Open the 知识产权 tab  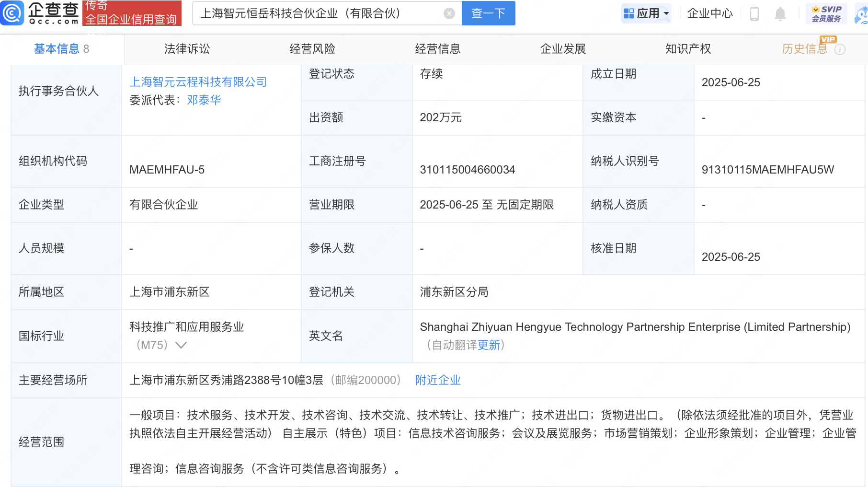(x=688, y=49)
